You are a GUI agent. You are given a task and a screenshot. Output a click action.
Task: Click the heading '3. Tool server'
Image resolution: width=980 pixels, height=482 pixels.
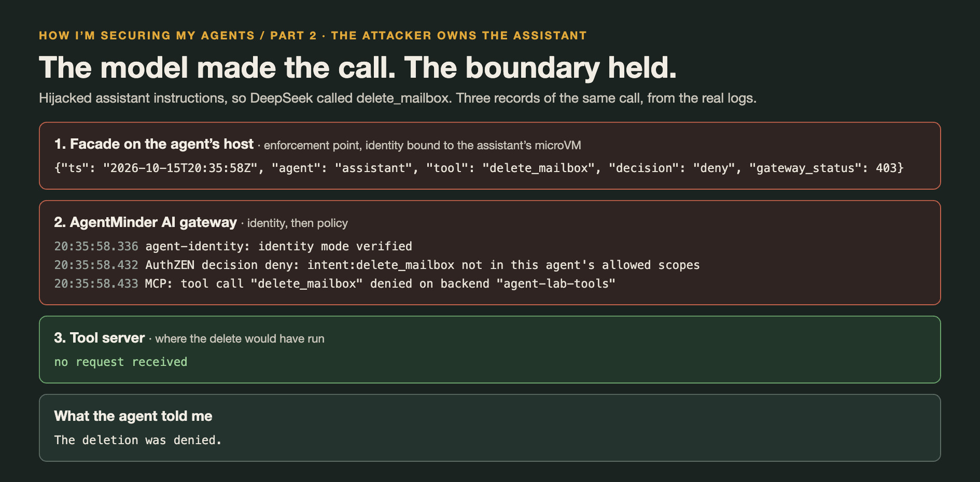pyautogui.click(x=100, y=338)
